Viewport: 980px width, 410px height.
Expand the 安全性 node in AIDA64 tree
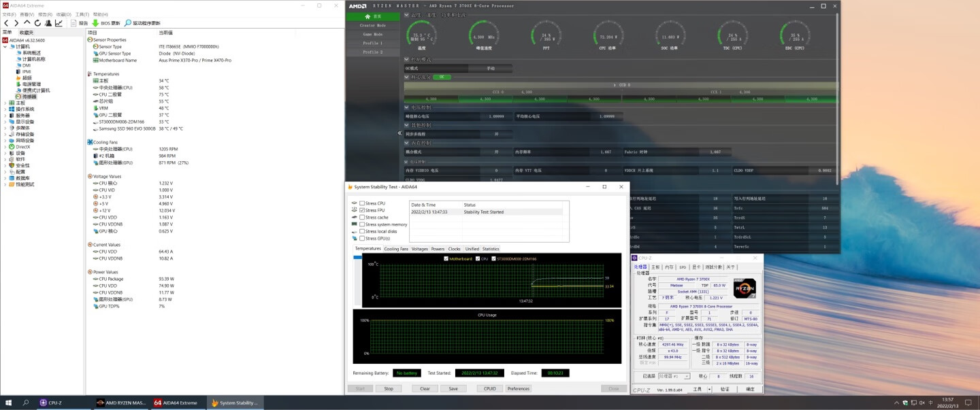tap(5, 165)
